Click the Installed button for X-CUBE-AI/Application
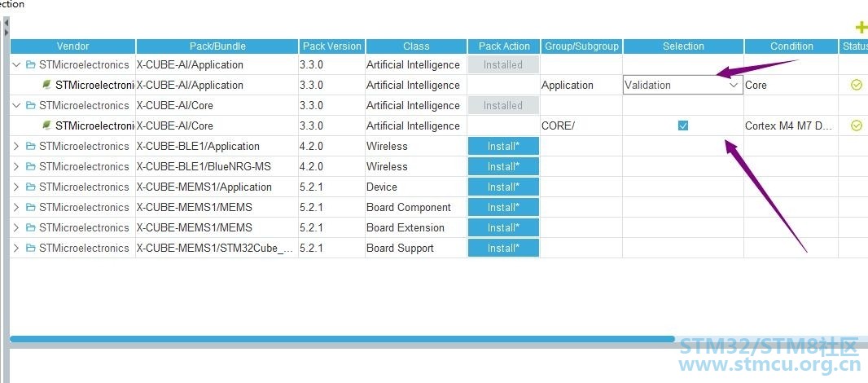868x383 pixels. (503, 65)
